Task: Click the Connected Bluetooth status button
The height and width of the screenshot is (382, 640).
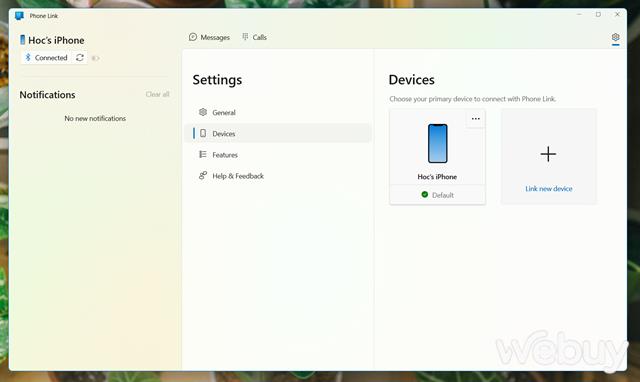Action: (46, 58)
